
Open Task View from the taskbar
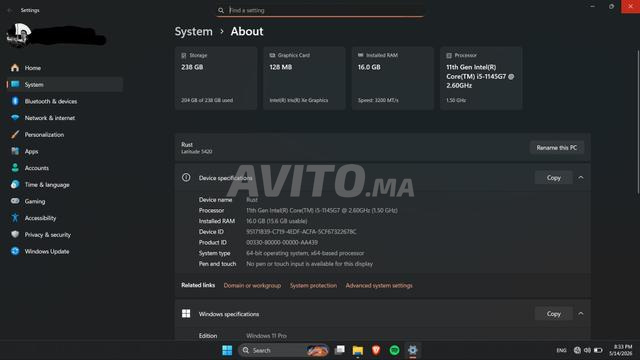pos(339,350)
